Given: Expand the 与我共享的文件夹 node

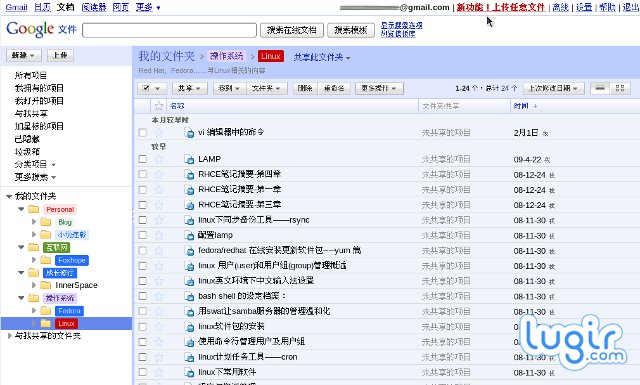Looking at the screenshot, I should click(9, 336).
